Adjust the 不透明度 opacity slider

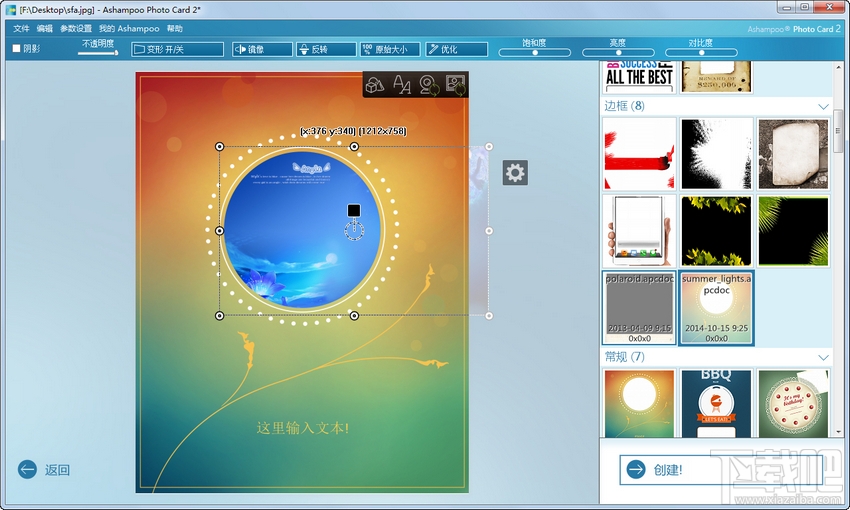pos(98,53)
